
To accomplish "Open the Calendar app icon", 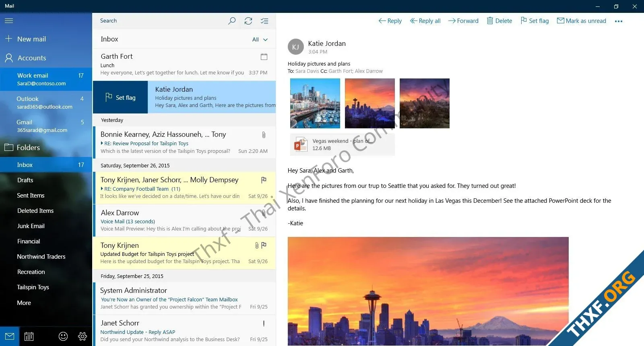I will point(29,336).
